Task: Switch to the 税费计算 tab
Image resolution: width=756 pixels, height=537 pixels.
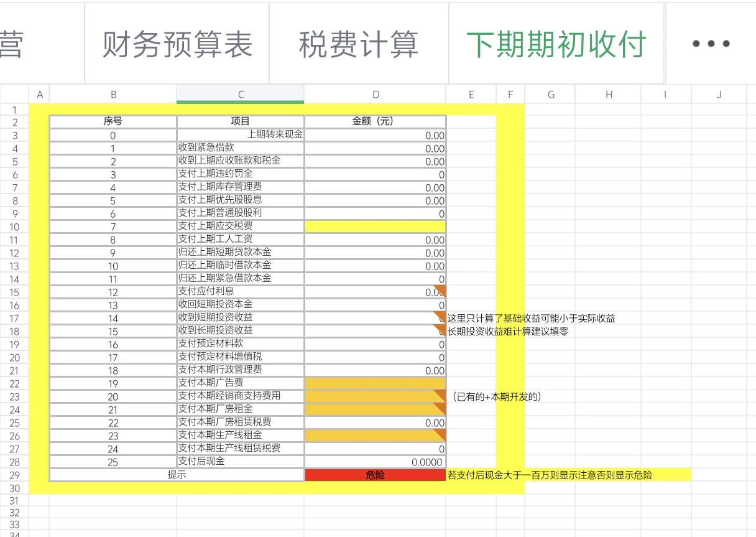Action: tap(358, 43)
